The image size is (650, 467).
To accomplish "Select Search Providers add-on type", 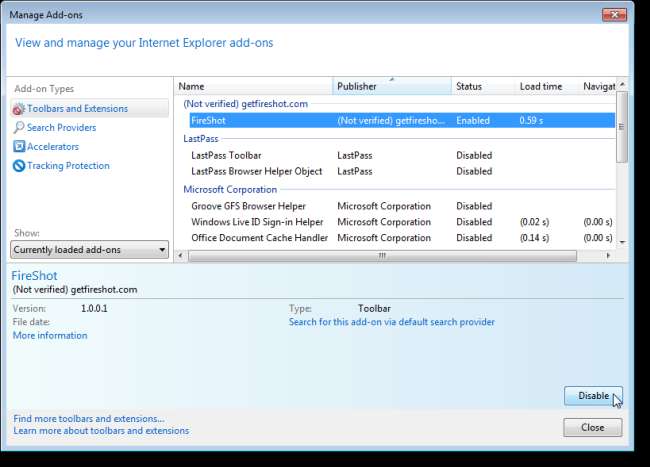I will (61, 128).
